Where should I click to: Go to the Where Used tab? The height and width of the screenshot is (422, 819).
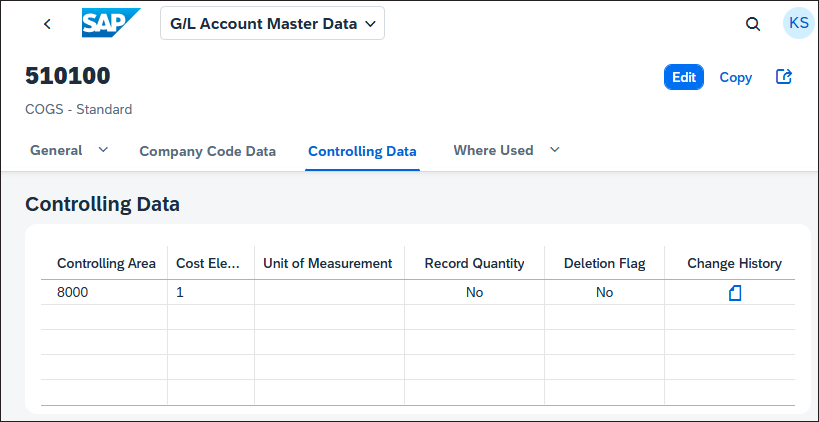point(493,150)
